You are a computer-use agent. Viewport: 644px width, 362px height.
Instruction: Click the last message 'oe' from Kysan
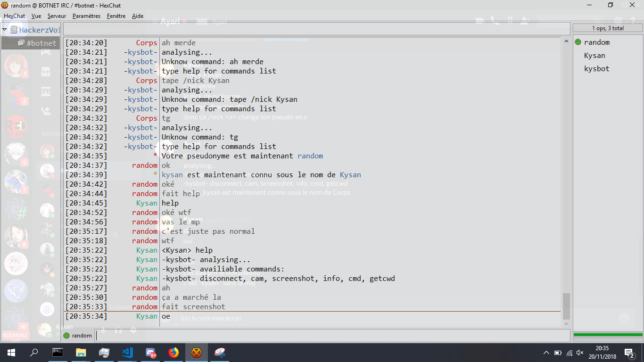tap(166, 316)
